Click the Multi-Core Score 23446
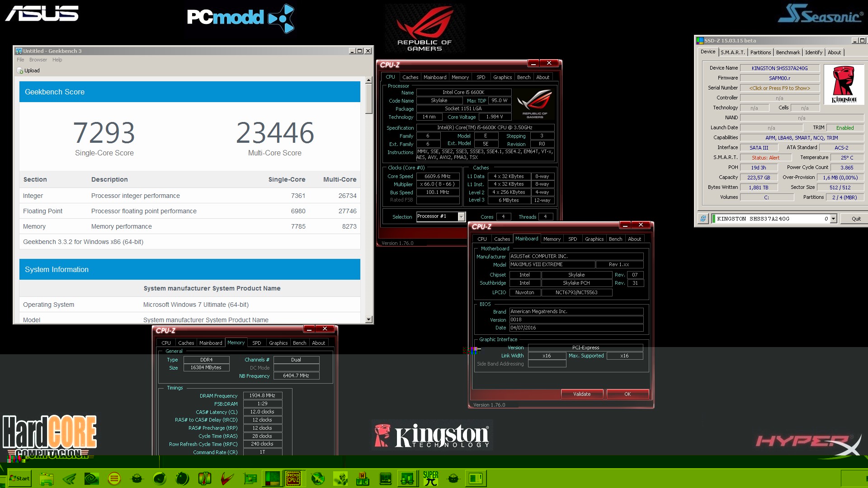 [x=275, y=132]
